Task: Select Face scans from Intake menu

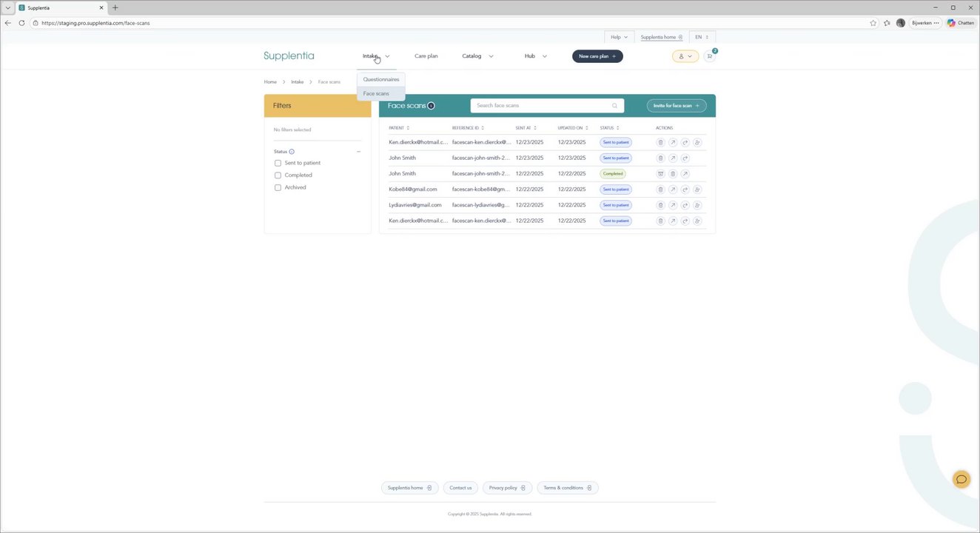Action: point(381,93)
